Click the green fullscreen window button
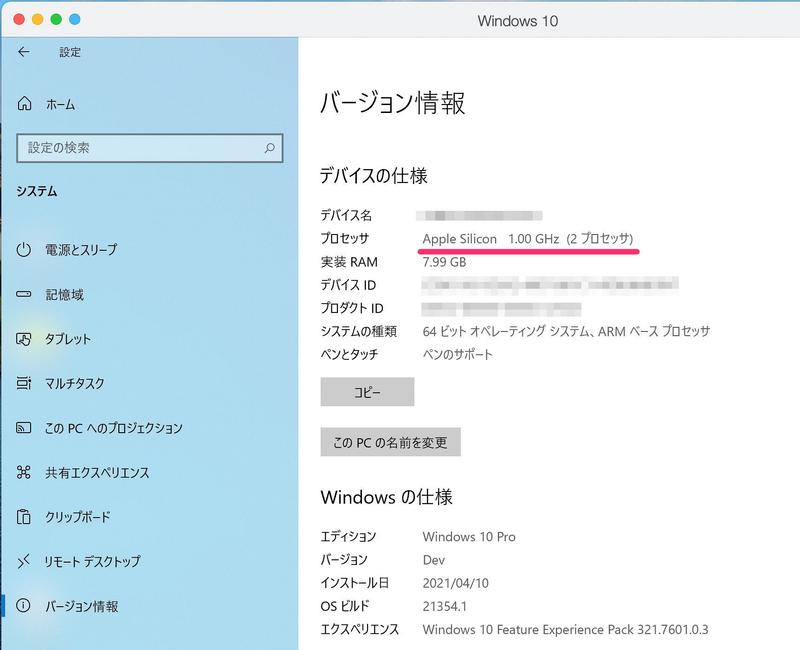 pos(56,19)
